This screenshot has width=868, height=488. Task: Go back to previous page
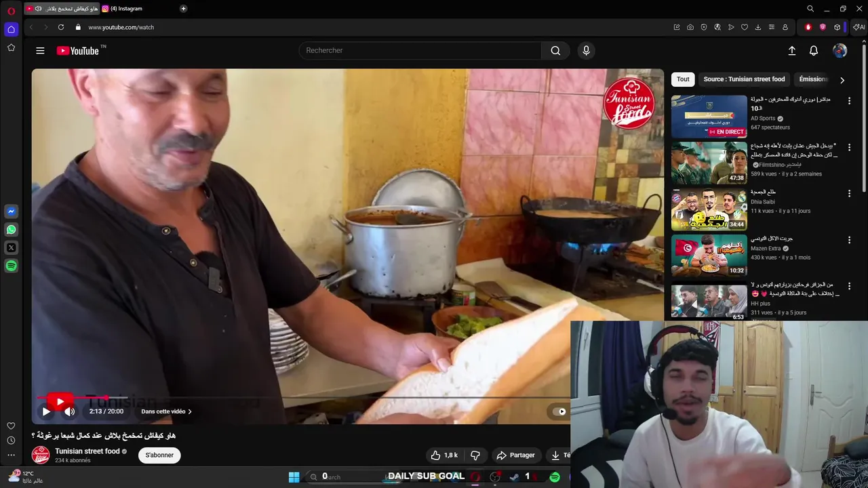point(31,27)
